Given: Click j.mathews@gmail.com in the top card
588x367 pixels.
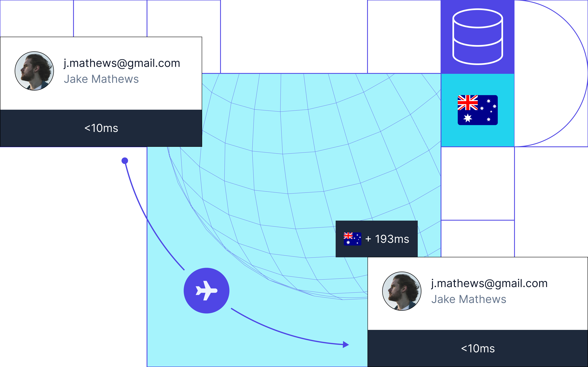Looking at the screenshot, I should click(x=122, y=63).
